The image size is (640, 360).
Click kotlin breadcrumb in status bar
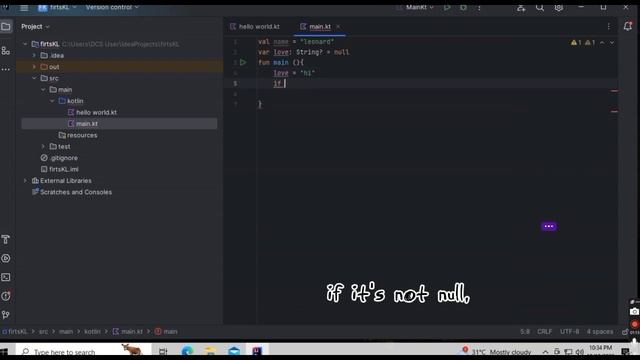pyautogui.click(x=92, y=331)
